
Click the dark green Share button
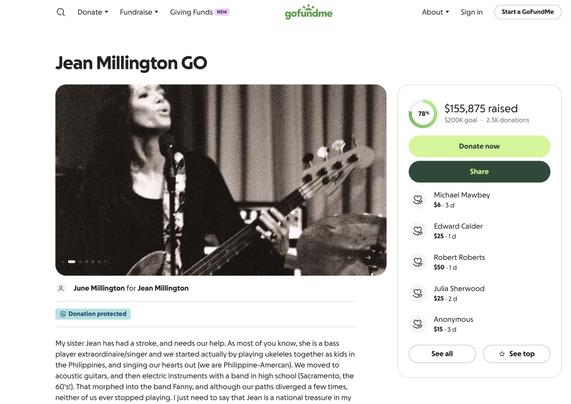point(479,172)
